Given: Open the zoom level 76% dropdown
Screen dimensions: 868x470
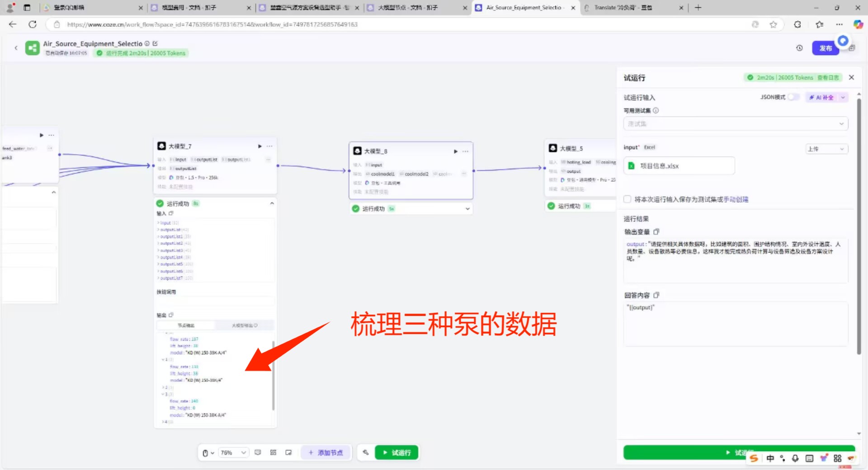Looking at the screenshot, I should [x=233, y=452].
